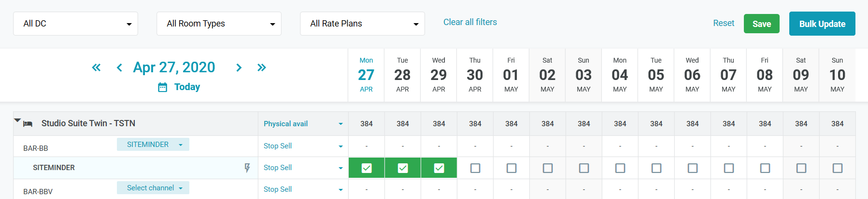Screen dimensions: 868x199
Task: Click the bed icon beside Studio Suite Twin
Action: point(28,124)
